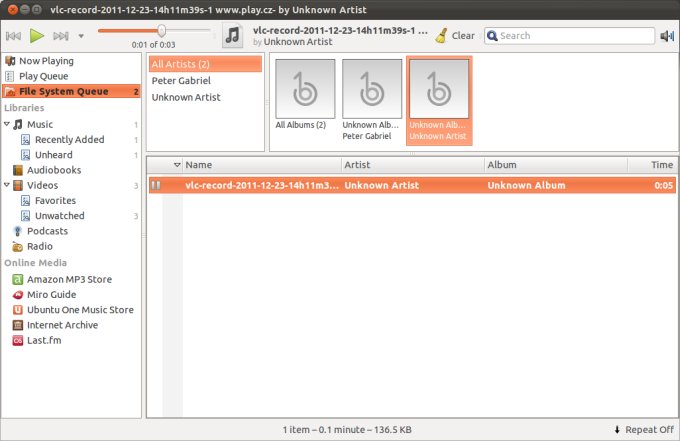Skip to the next track
680x441 pixels.
click(x=59, y=36)
